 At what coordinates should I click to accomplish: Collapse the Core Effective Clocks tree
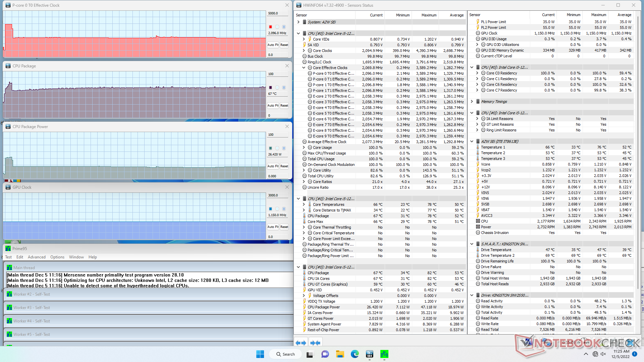(x=304, y=68)
